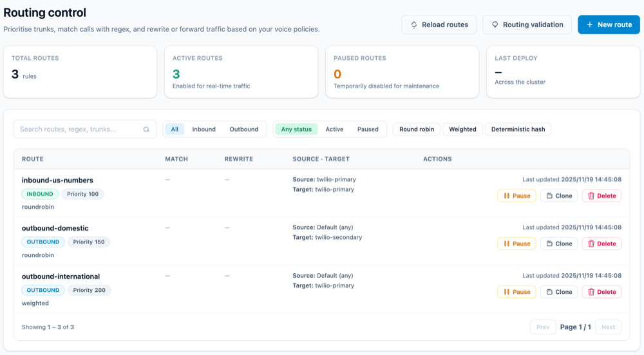Clone the outbound-domestic route
Screen dimensions: 644x355
tap(559, 244)
